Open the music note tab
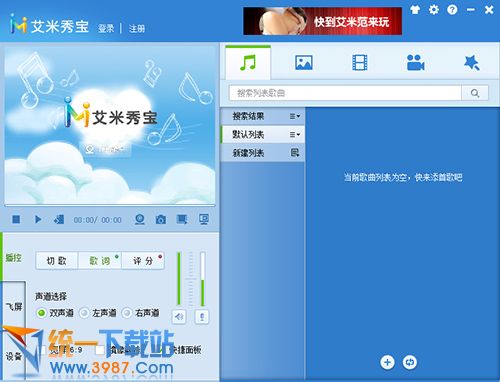The image size is (500, 382). click(x=248, y=62)
